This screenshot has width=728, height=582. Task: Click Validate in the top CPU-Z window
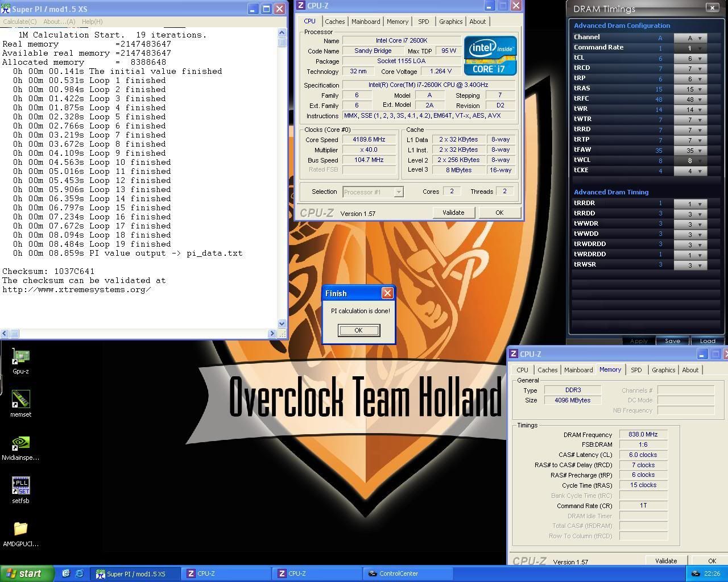point(453,213)
